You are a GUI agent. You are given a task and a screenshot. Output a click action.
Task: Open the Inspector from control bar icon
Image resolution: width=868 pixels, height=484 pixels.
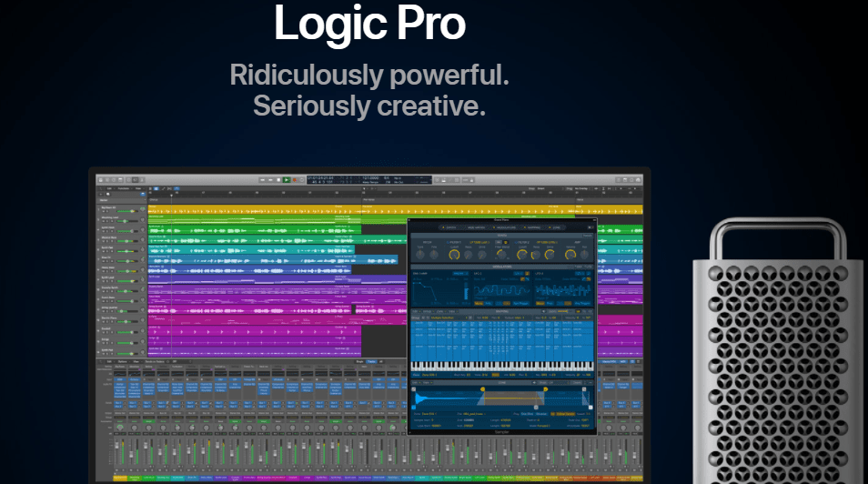pos(107,180)
